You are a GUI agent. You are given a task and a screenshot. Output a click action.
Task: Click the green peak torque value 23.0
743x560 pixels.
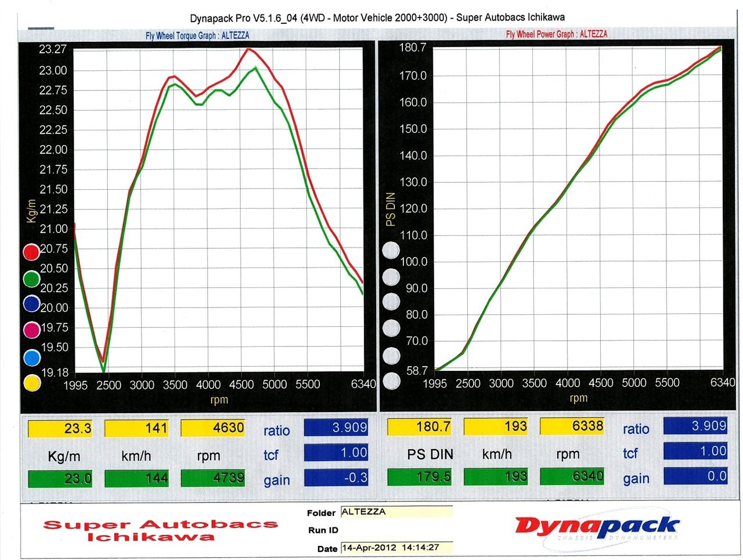click(60, 479)
